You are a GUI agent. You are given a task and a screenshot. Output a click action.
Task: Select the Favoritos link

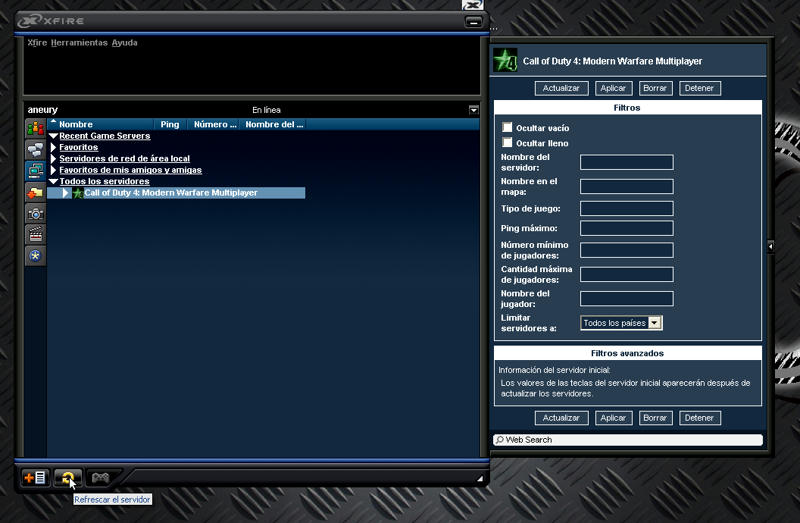[79, 147]
